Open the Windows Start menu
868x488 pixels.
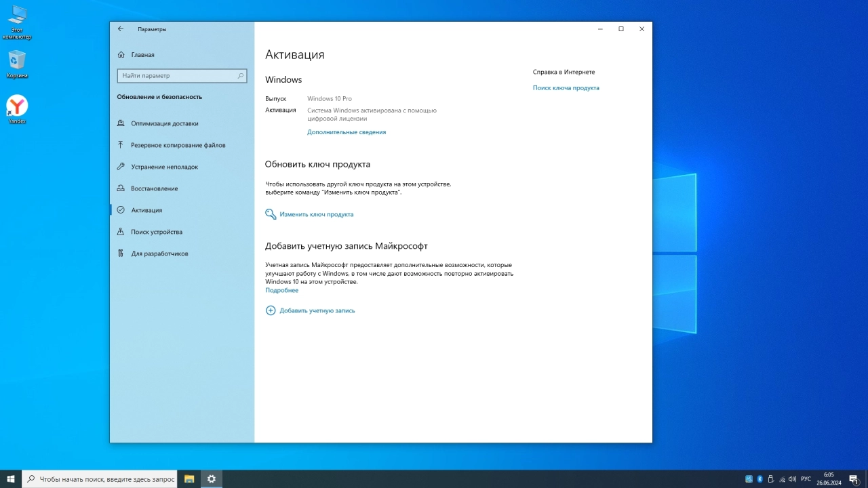(x=11, y=479)
